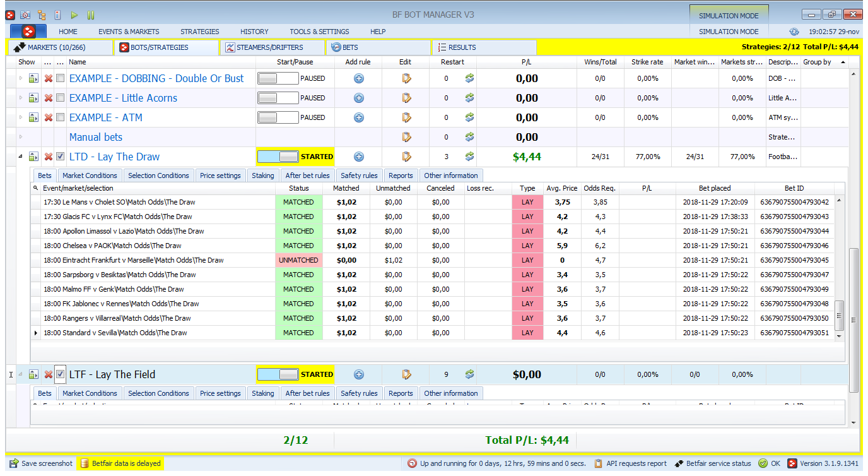This screenshot has width=868, height=476.
Task: Restart LTF - Lay The Field strategy
Action: pyautogui.click(x=469, y=374)
